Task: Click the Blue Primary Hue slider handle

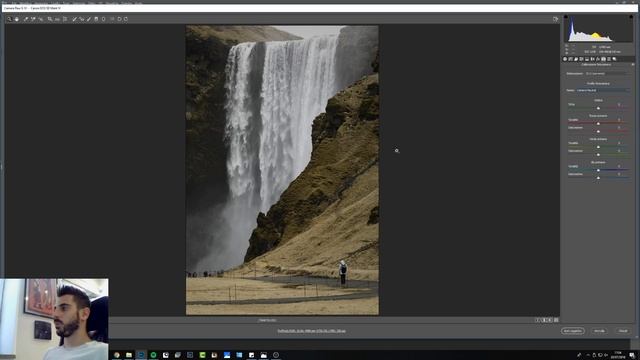Action: (598, 170)
